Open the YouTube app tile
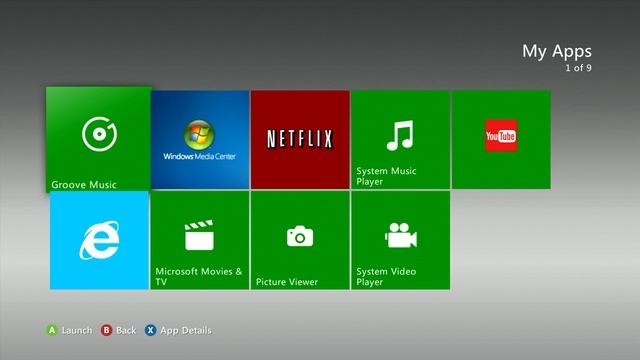The width and height of the screenshot is (640, 360). tap(501, 140)
